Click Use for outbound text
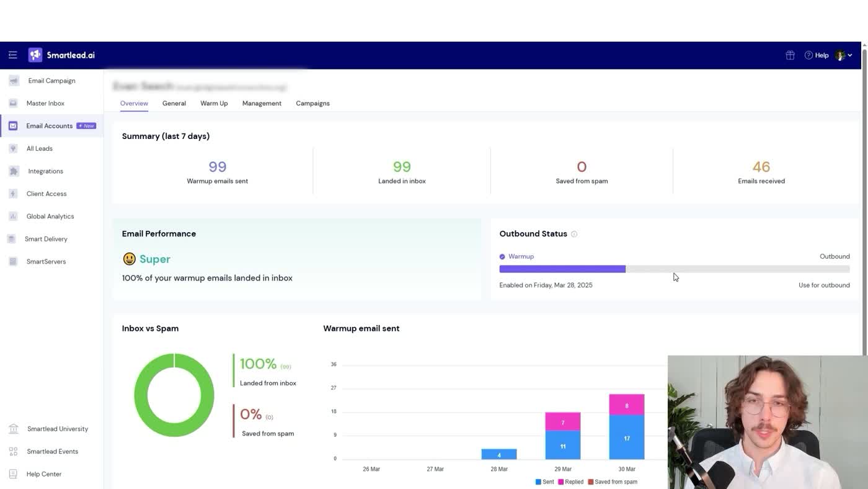 pyautogui.click(x=824, y=285)
